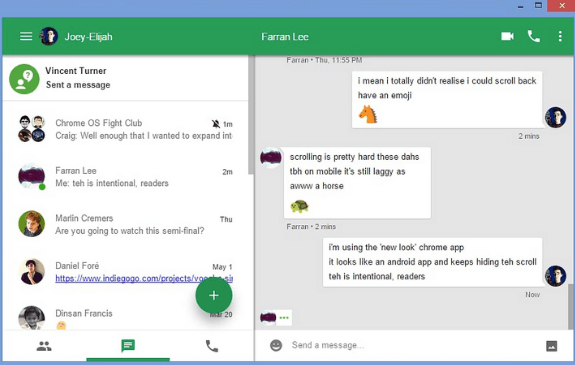Open the indiegogo link from Daniel Foré
Image resolution: width=575 pixels, height=365 pixels.
click(x=144, y=278)
